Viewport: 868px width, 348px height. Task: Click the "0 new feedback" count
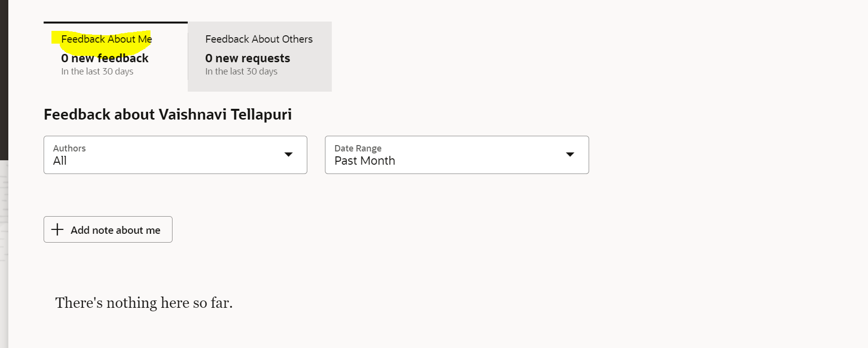pyautogui.click(x=105, y=58)
